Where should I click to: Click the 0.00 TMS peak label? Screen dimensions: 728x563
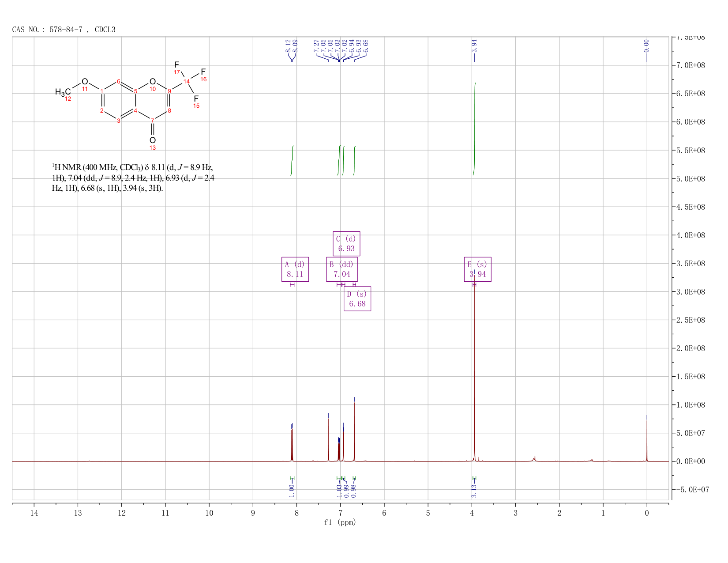pyautogui.click(x=647, y=45)
